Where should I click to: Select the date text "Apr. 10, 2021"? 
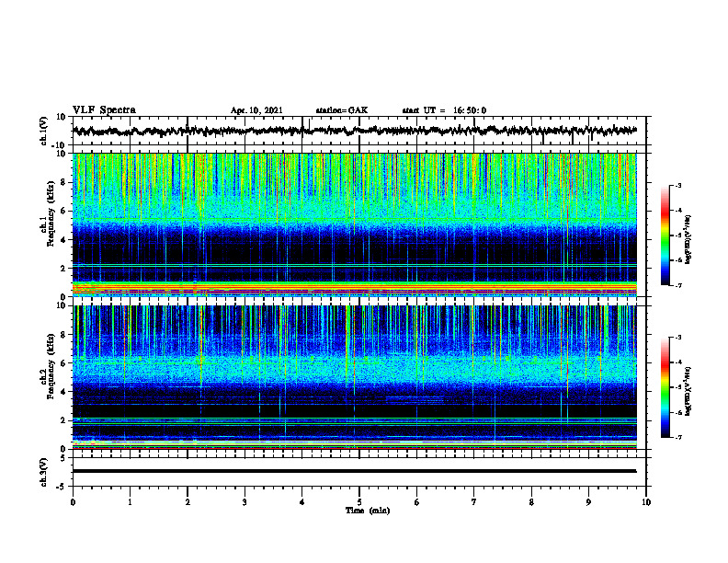(256, 110)
